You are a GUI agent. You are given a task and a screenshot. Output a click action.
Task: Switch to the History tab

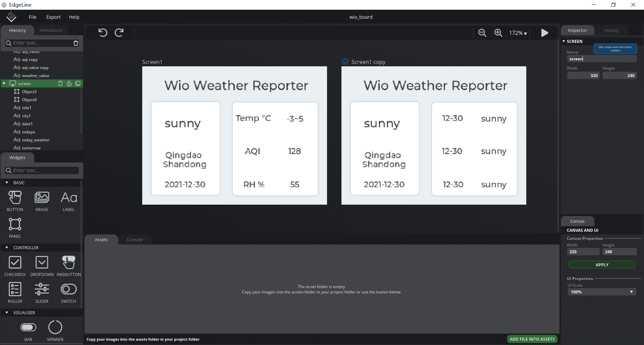(x=611, y=30)
